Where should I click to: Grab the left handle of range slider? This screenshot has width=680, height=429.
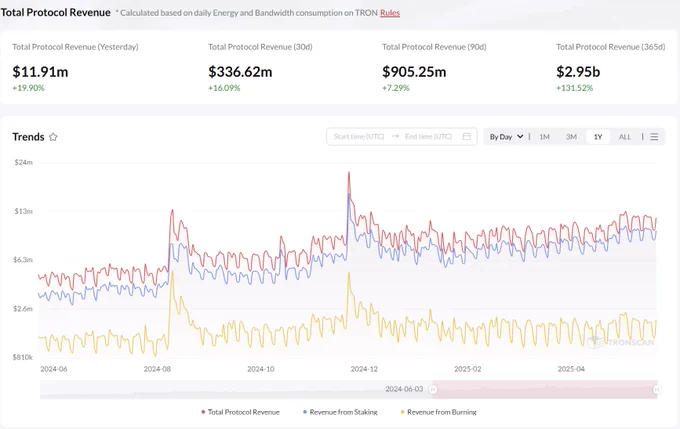tap(433, 390)
